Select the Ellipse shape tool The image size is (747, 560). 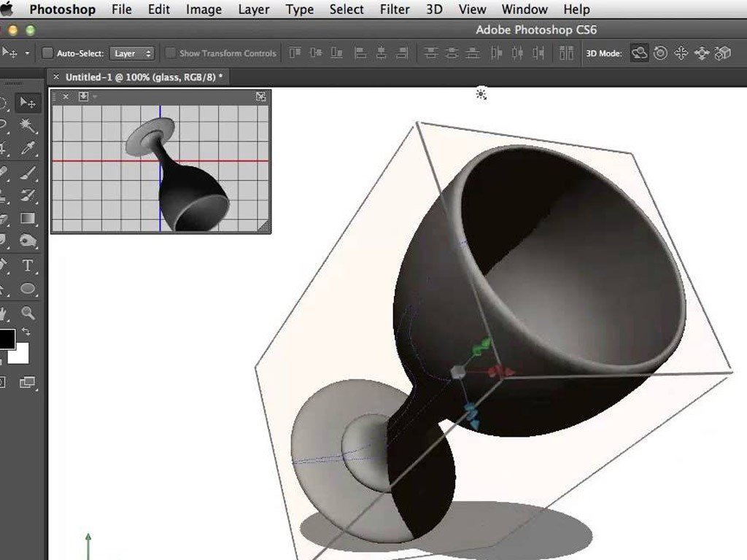28,289
